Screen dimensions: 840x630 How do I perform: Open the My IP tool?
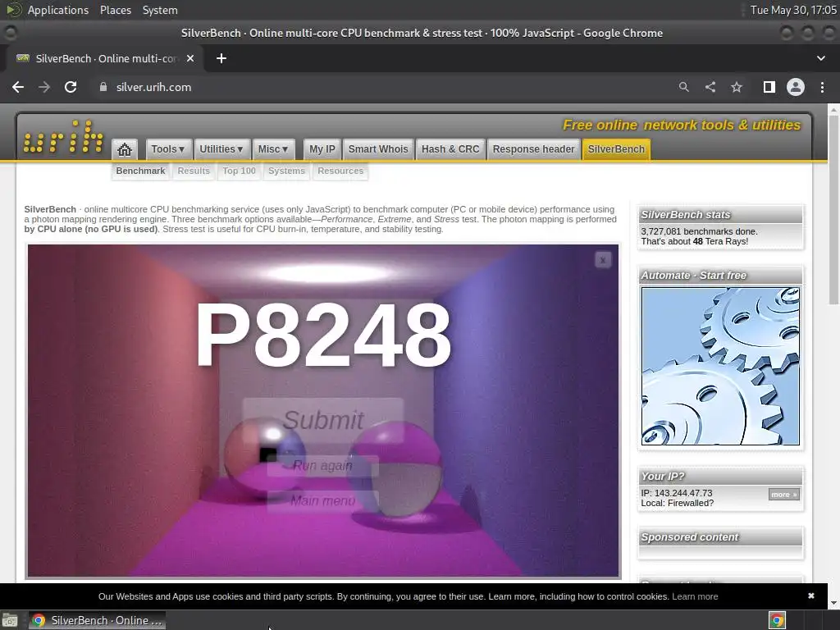point(322,149)
